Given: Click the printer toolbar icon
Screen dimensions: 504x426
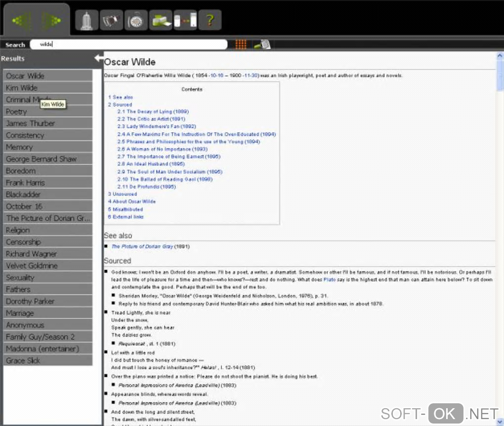Looking at the screenshot, I should point(161,20).
